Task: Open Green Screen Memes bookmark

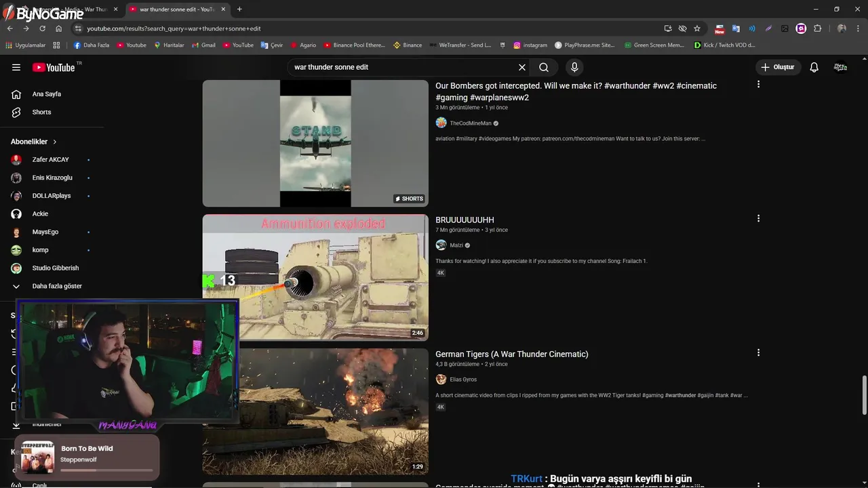Action: [654, 45]
